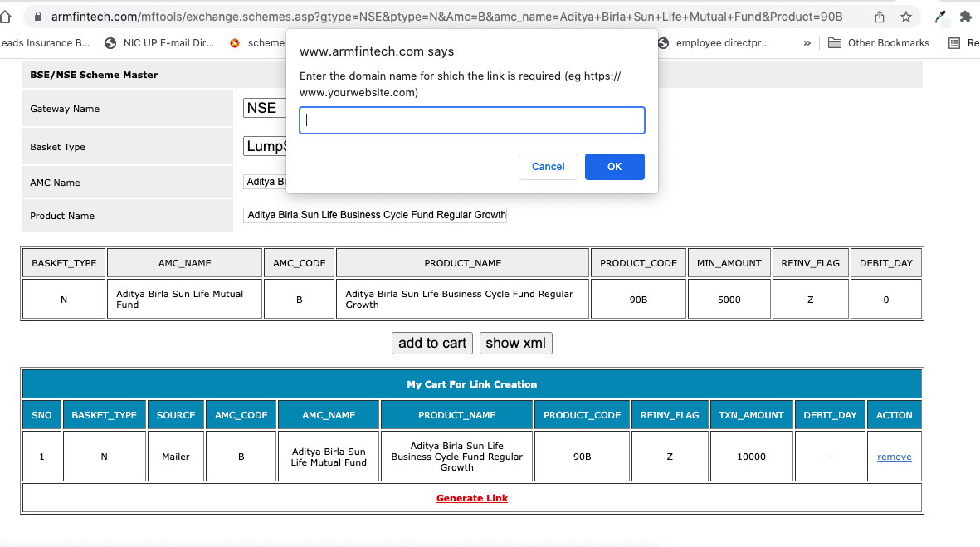Click the address bar URL
Viewport: 980px width, 547px height.
click(446, 17)
